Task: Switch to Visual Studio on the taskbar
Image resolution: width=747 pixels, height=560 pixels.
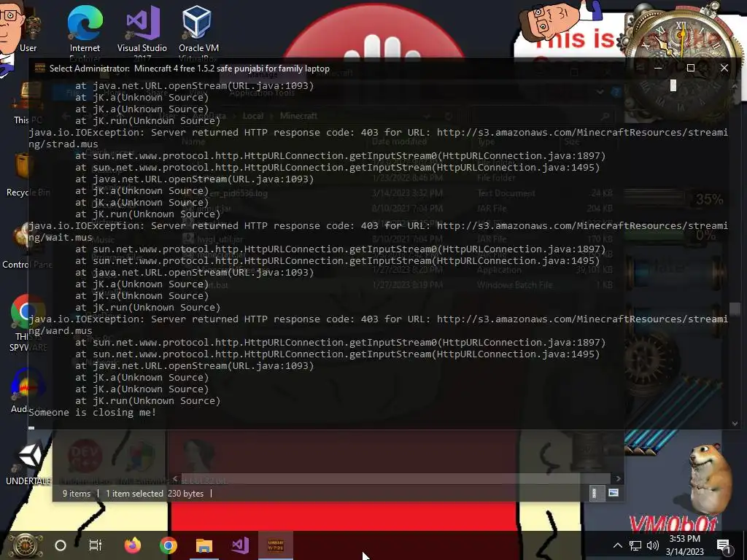Action: coord(240,545)
